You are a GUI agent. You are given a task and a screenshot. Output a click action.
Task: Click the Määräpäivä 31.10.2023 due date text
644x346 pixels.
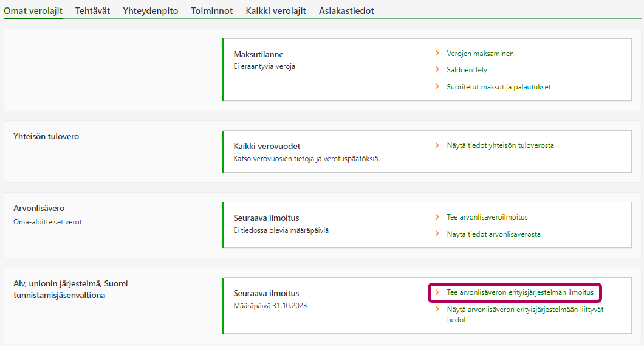pyautogui.click(x=270, y=306)
